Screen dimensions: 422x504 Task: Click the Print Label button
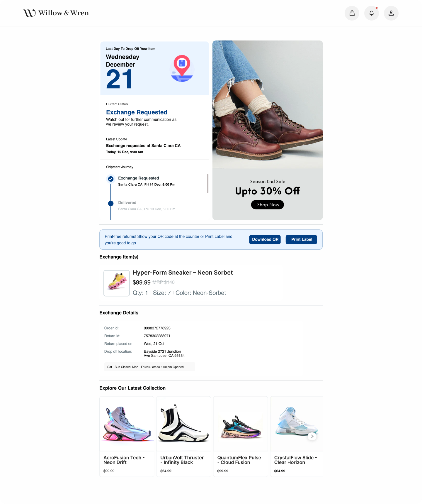tap(301, 239)
